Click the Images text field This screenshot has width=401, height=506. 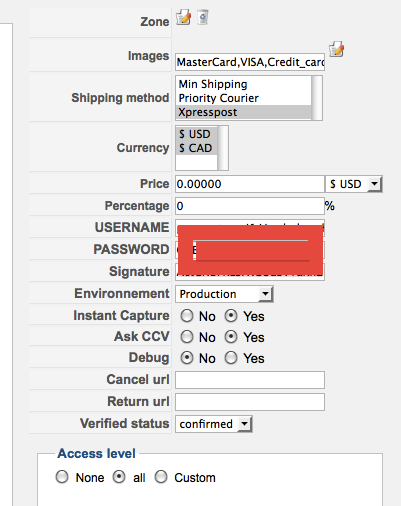250,62
